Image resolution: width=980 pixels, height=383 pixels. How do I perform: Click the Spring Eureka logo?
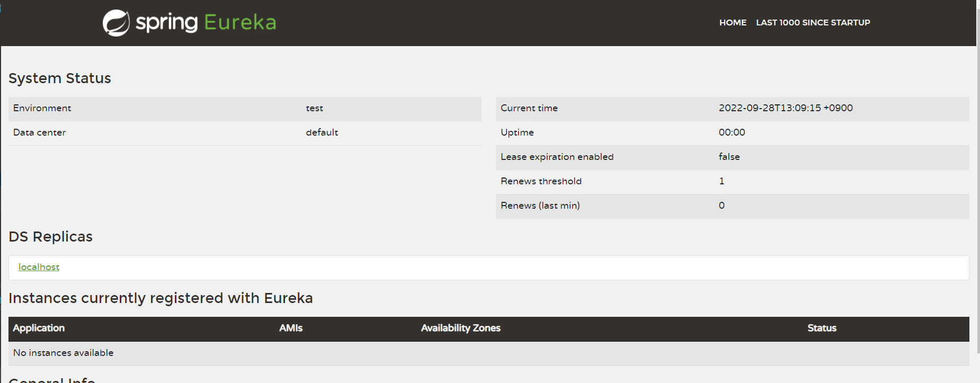click(189, 23)
